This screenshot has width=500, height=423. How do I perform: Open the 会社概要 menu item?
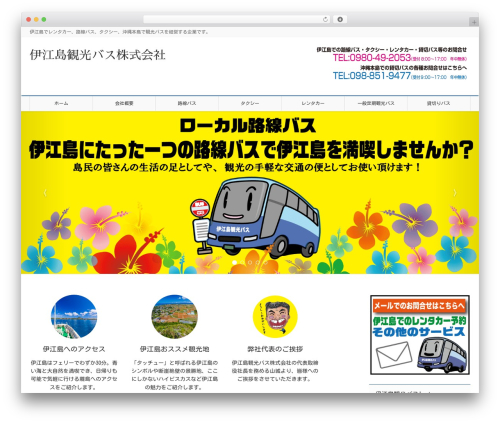click(124, 104)
